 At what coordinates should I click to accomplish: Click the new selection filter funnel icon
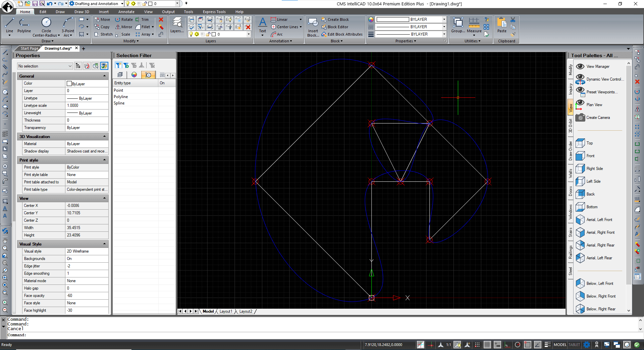pos(118,65)
